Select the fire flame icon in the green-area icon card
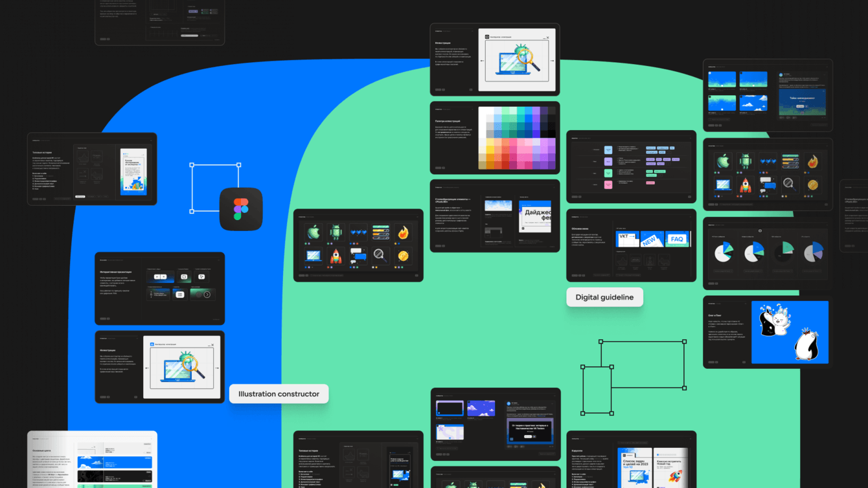Viewport: 868px width, 488px height. 403,233
